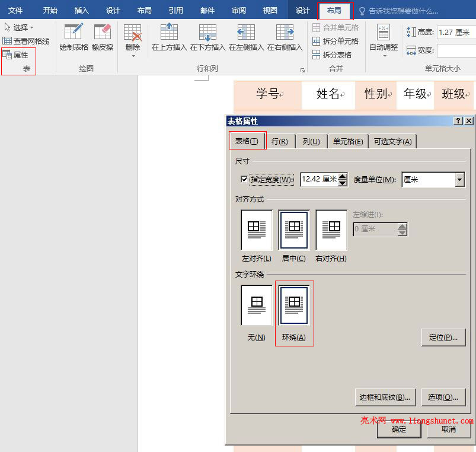Image resolution: width=476 pixels, height=452 pixels.
Task: Open the 度量单位 units dropdown
Action: click(x=459, y=180)
